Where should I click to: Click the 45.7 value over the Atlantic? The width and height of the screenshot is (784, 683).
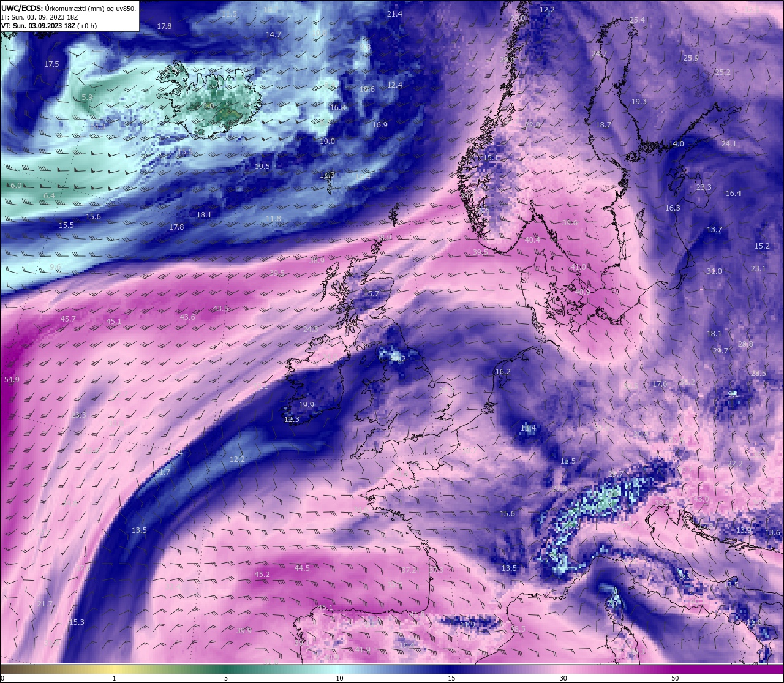68,319
